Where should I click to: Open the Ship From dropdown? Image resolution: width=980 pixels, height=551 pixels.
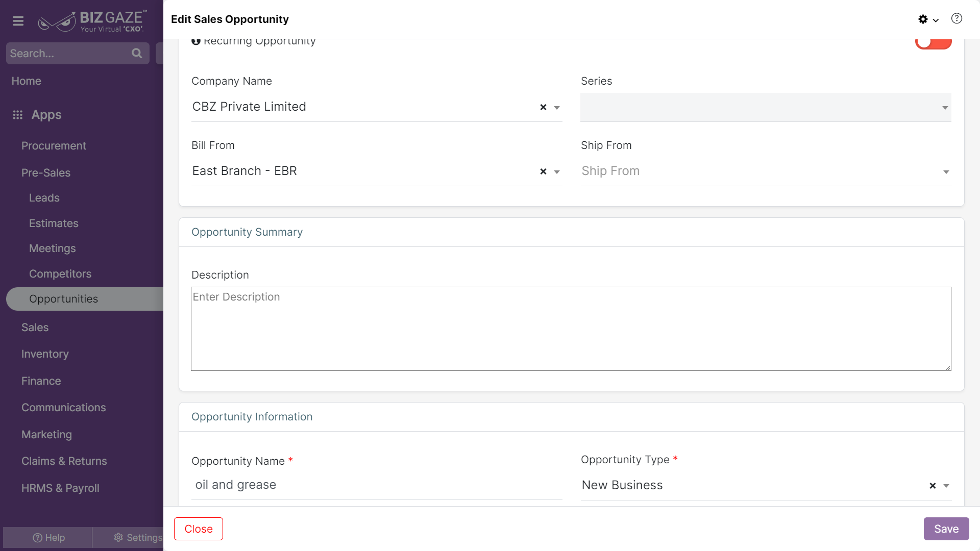766,171
